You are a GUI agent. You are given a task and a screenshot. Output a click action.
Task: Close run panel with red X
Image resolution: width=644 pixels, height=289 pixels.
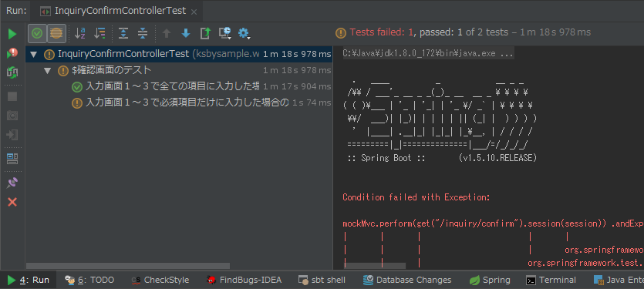tap(12, 202)
